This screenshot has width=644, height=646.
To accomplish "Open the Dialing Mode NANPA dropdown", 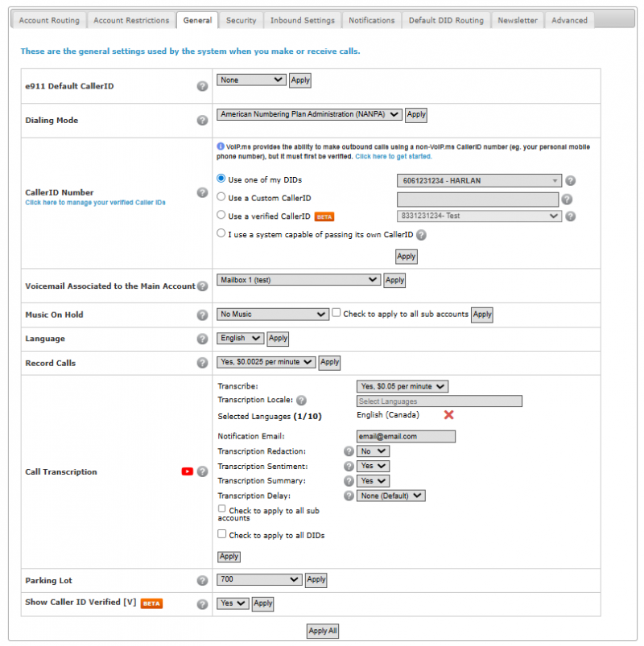I will pos(309,114).
